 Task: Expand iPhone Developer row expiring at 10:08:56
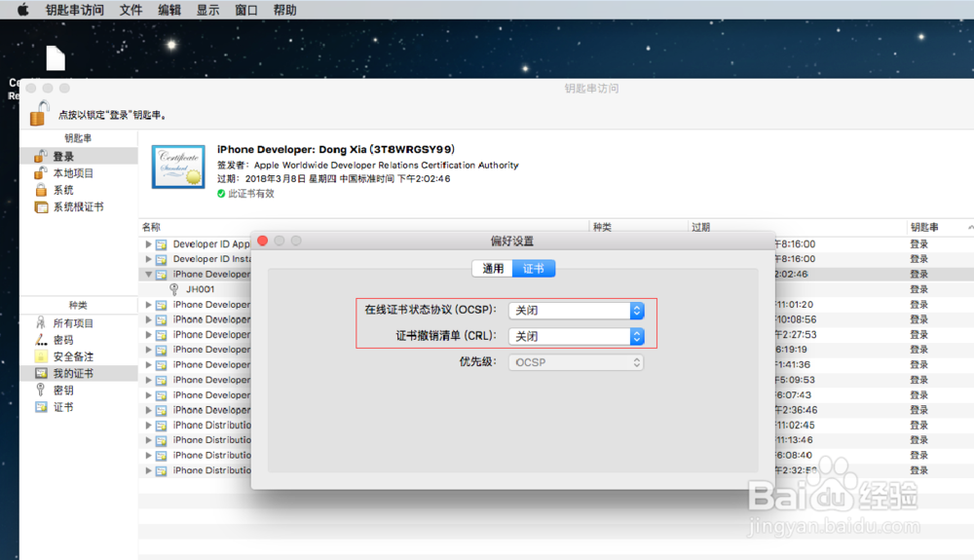(x=148, y=319)
